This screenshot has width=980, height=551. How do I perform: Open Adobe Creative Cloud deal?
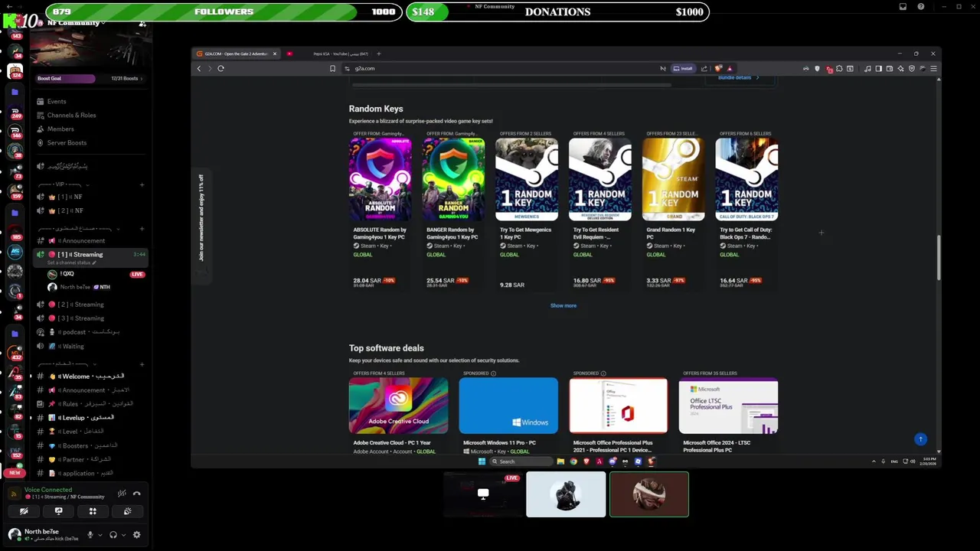coord(399,412)
